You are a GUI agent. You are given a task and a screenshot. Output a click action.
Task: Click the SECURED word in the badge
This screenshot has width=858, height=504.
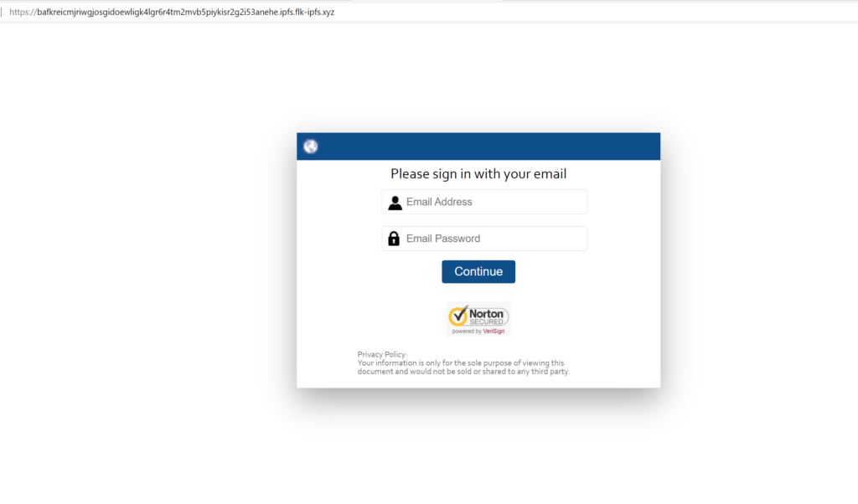(x=486, y=321)
